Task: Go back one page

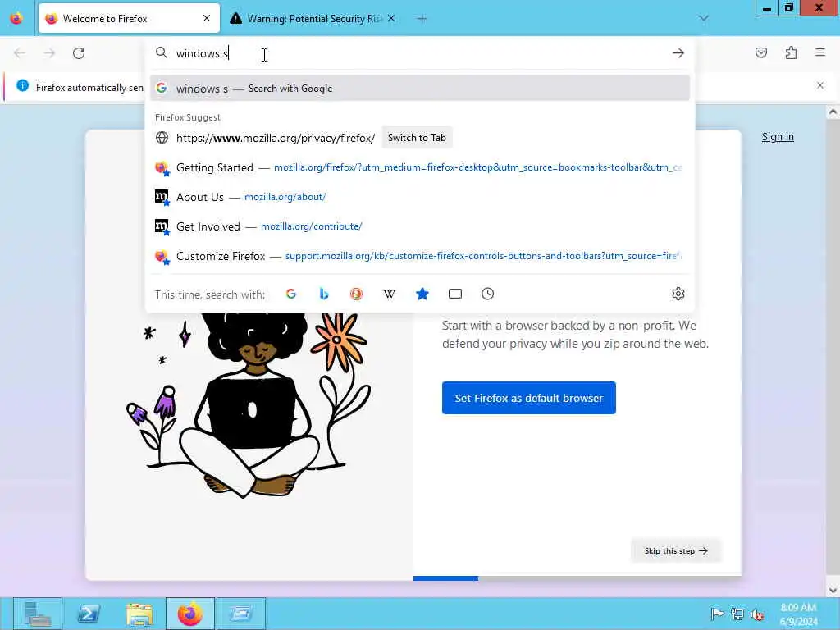Action: coord(20,53)
